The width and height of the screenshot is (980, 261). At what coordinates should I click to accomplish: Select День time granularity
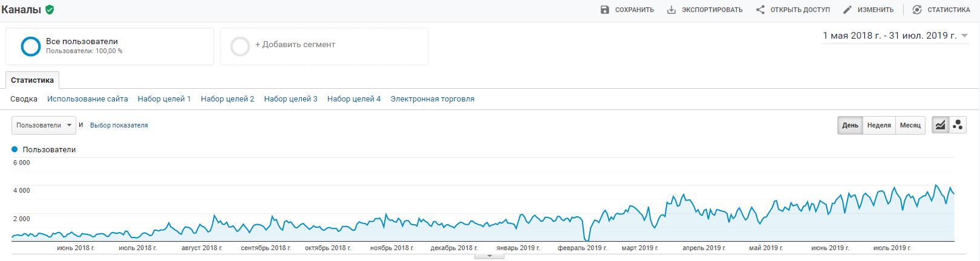click(850, 125)
